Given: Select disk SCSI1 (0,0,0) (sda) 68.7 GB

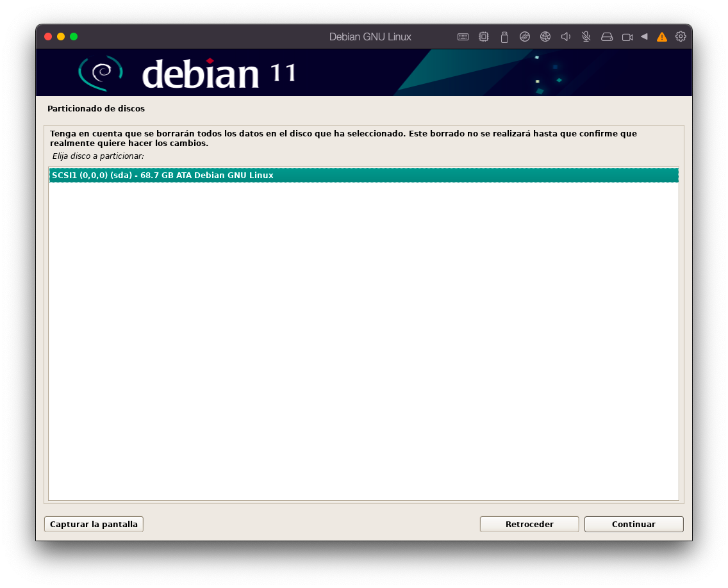Looking at the screenshot, I should [363, 176].
